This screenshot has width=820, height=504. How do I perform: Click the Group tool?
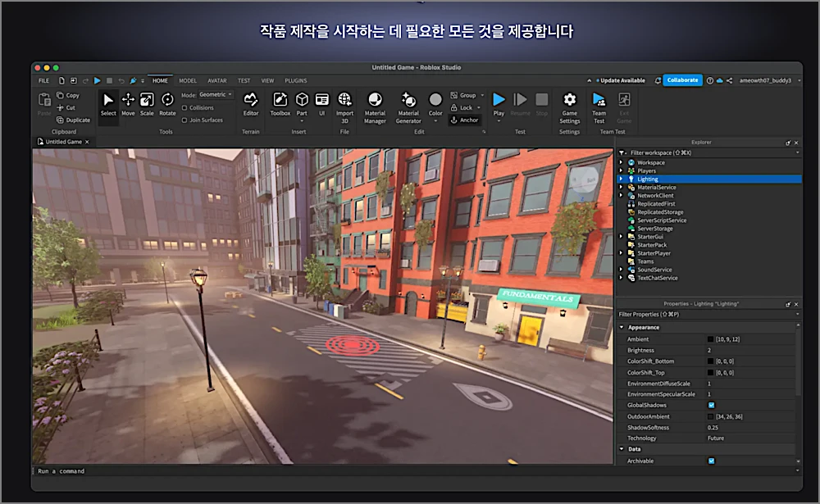[x=463, y=95]
